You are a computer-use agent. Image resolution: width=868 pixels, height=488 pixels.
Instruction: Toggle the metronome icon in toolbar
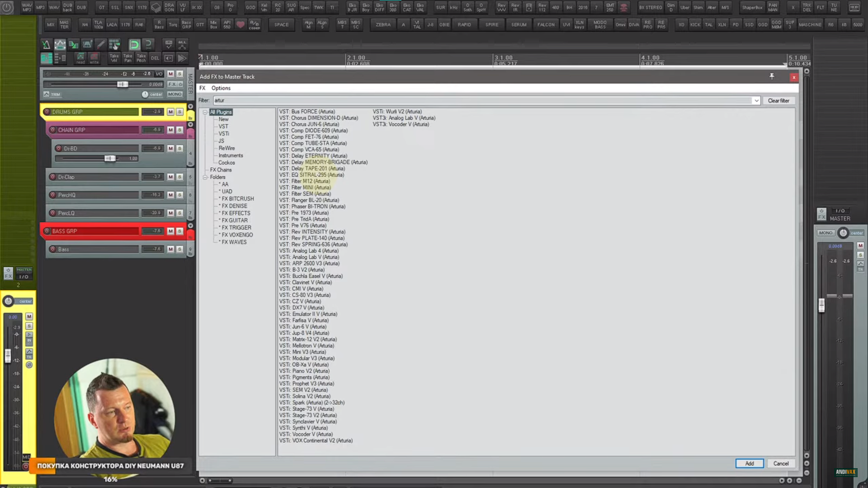(46, 44)
